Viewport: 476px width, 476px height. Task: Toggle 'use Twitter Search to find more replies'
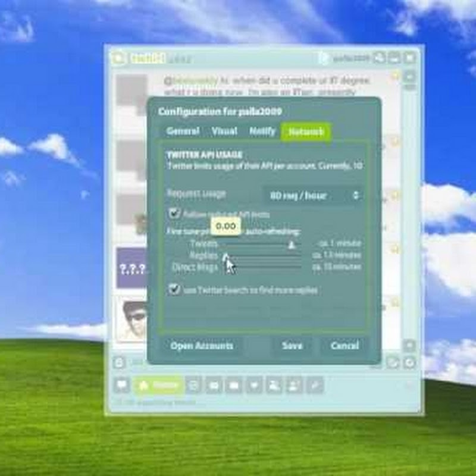tap(174, 289)
